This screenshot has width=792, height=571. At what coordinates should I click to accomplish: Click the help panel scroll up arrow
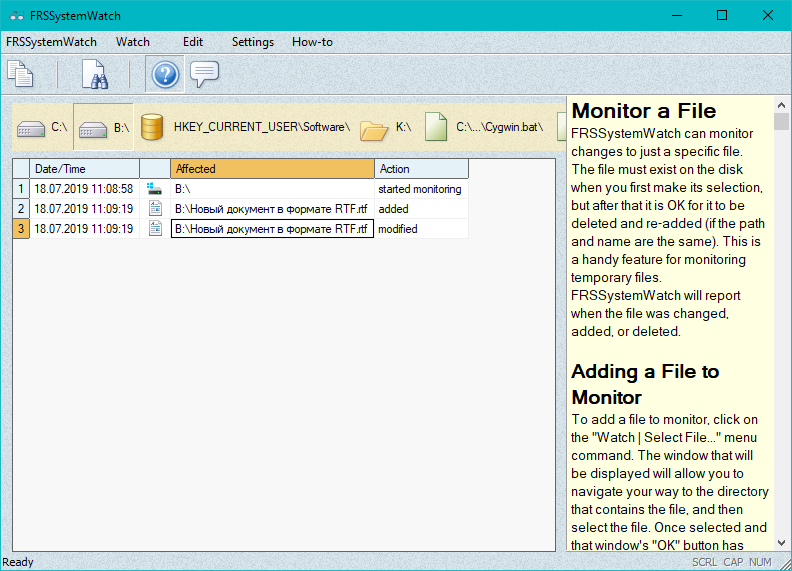[x=781, y=105]
